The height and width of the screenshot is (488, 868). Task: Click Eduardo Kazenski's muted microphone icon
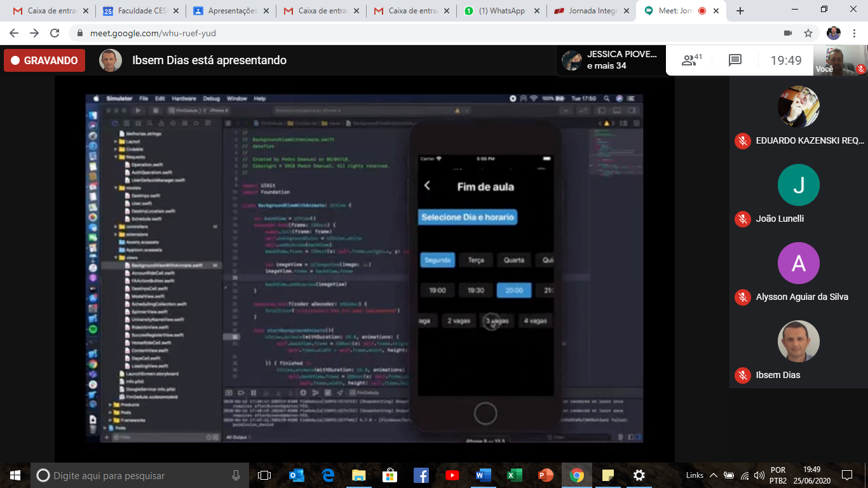pyautogui.click(x=742, y=141)
